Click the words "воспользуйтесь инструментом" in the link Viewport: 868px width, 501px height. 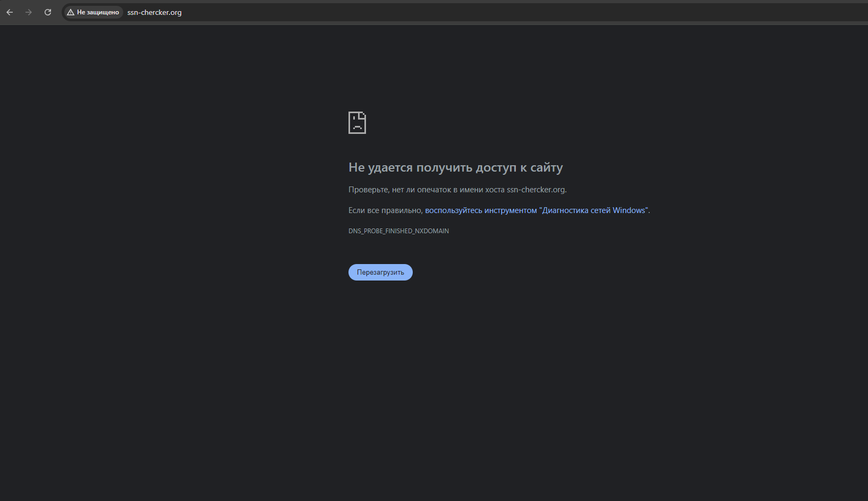point(481,210)
